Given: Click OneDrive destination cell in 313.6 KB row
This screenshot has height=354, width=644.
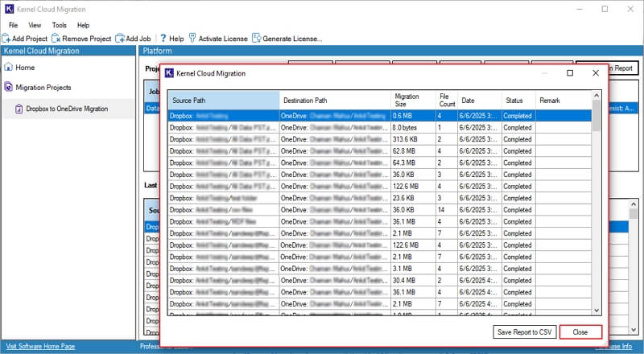Looking at the screenshot, I should tap(335, 140).
